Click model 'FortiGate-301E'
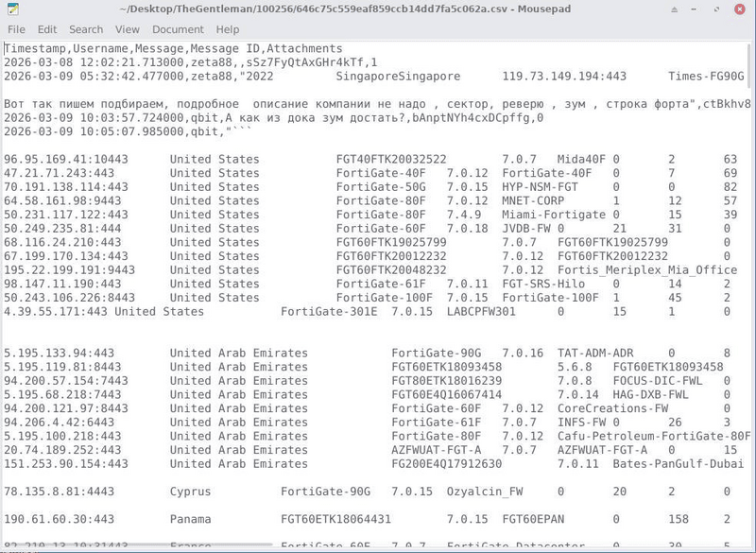The height and width of the screenshot is (553, 756). coord(329,312)
